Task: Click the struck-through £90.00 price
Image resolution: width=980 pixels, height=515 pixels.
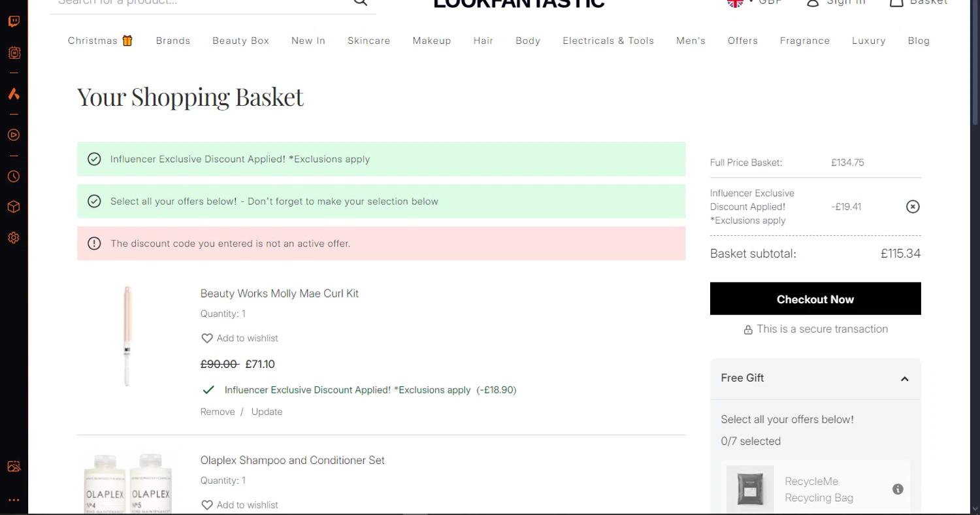Action: click(220, 364)
